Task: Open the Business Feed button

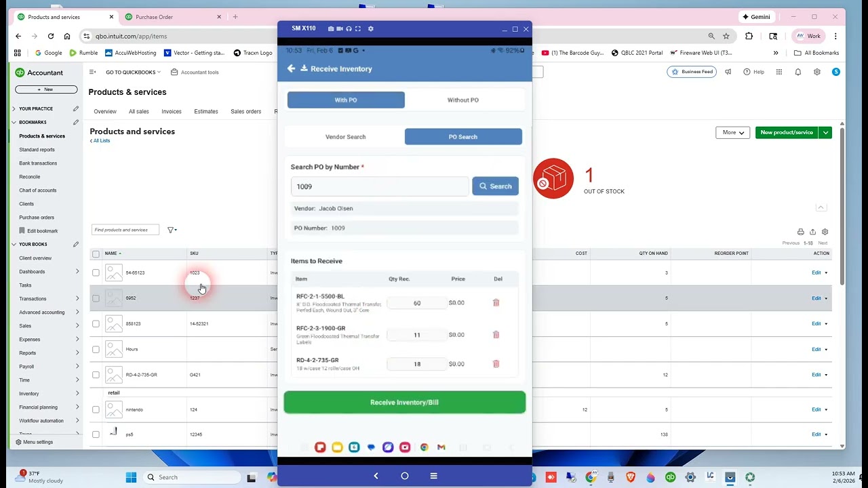Action: point(692,72)
